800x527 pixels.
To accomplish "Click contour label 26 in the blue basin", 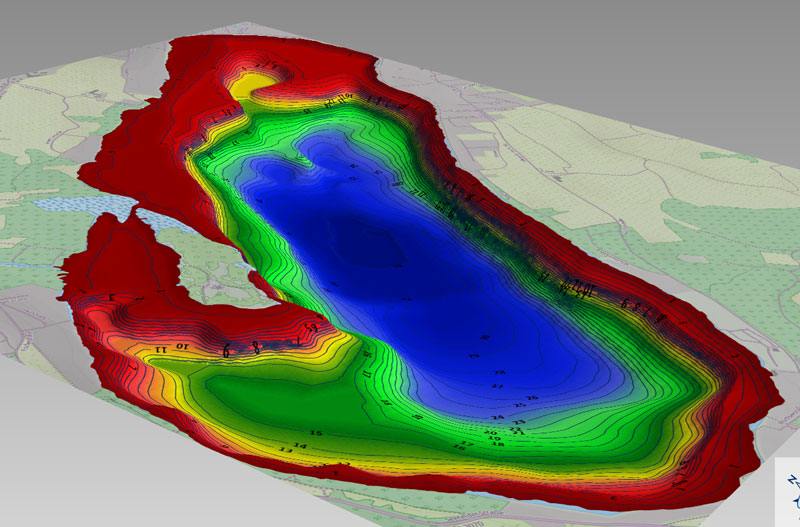I will pyautogui.click(x=531, y=398).
